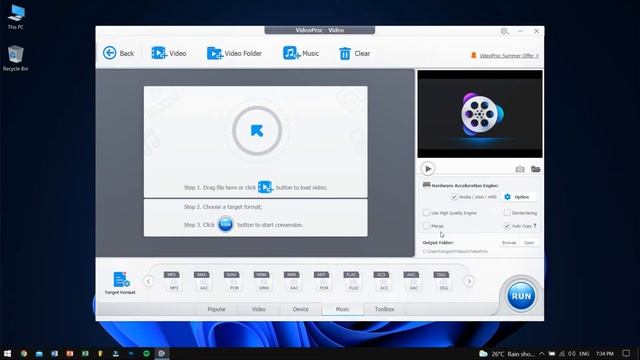Click the small RUN icon in Step 3
The height and width of the screenshot is (360, 640).
pyautogui.click(x=225, y=224)
